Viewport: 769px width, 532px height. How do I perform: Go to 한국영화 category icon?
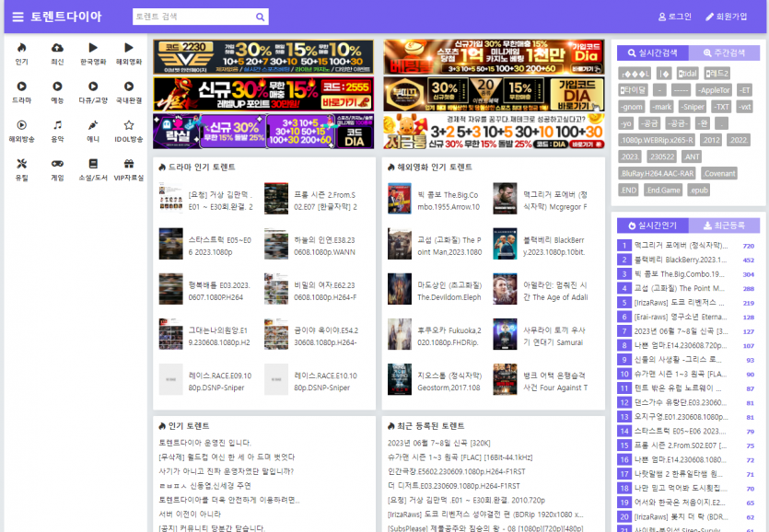tap(93, 48)
